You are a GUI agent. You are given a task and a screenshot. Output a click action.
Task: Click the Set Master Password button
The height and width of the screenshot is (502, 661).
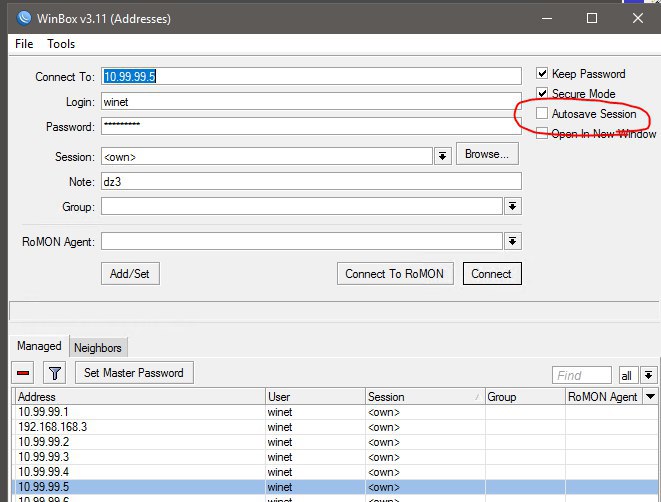(134, 373)
